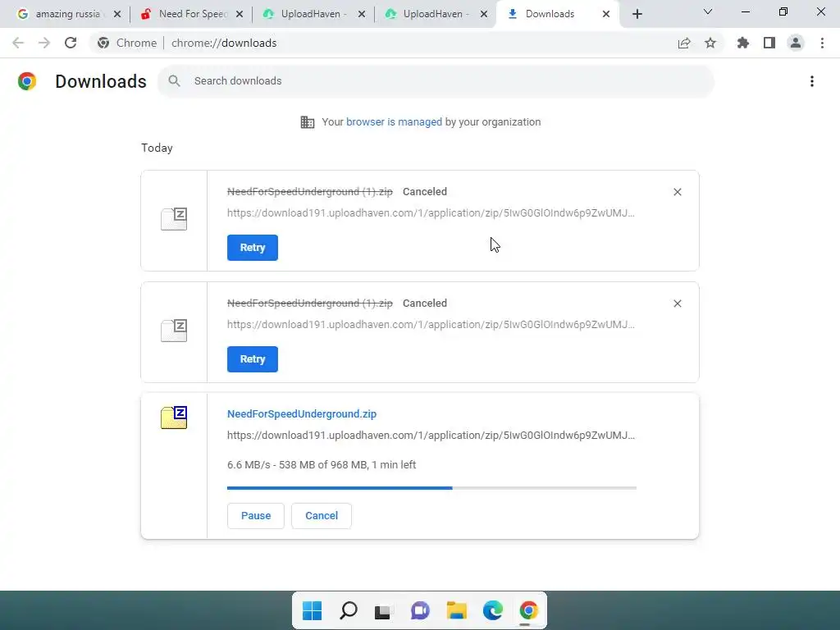Remove the first canceled download from list

click(677, 192)
